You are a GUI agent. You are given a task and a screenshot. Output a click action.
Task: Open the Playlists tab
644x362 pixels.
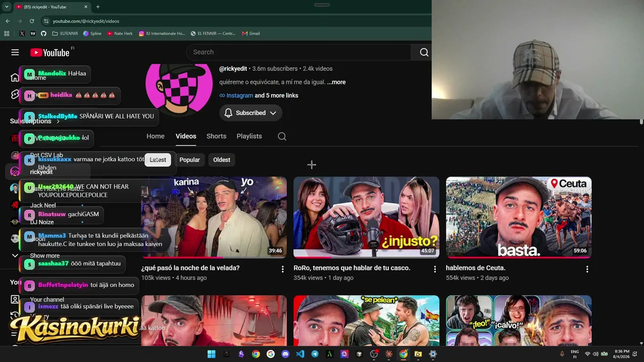coord(249,136)
